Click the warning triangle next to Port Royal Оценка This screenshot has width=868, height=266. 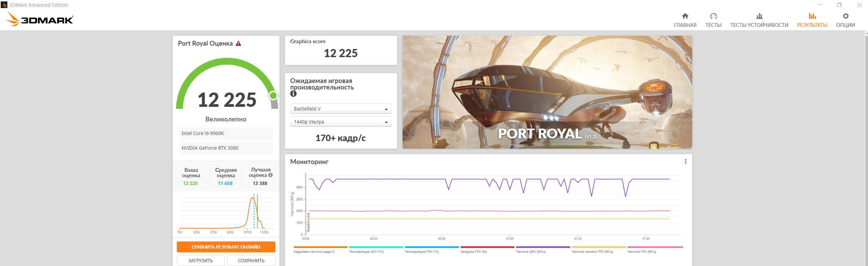pos(238,44)
